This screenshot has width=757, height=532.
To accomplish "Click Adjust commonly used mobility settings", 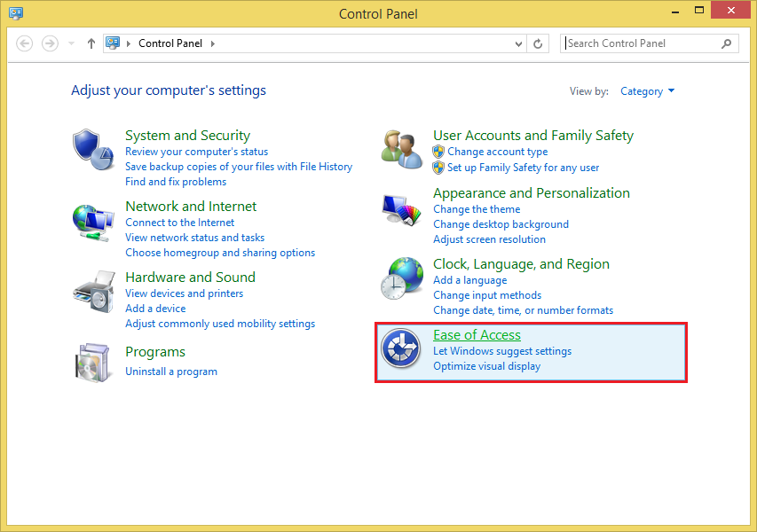I will 220,323.
